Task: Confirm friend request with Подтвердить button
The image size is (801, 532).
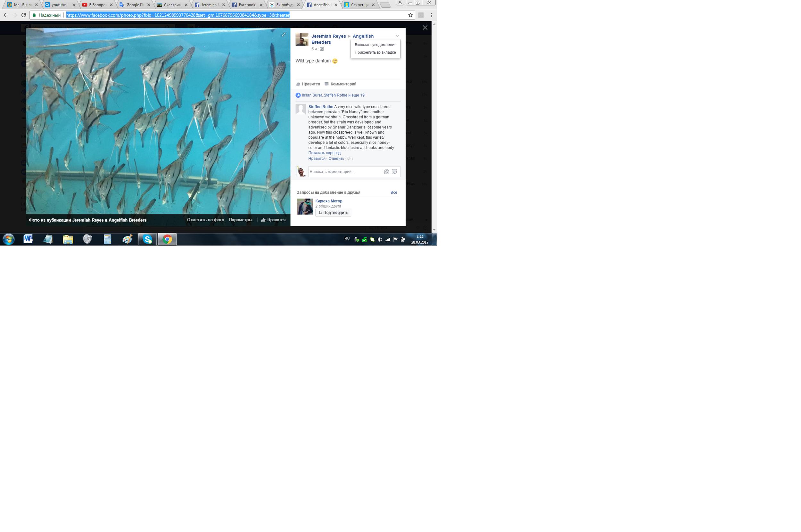Action: tap(333, 213)
